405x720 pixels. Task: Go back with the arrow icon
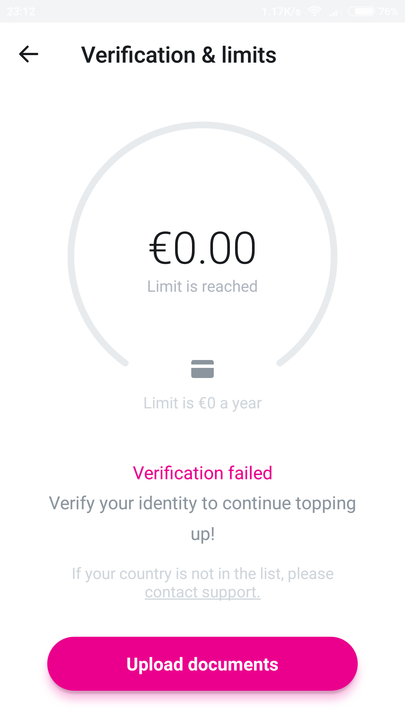(x=28, y=54)
